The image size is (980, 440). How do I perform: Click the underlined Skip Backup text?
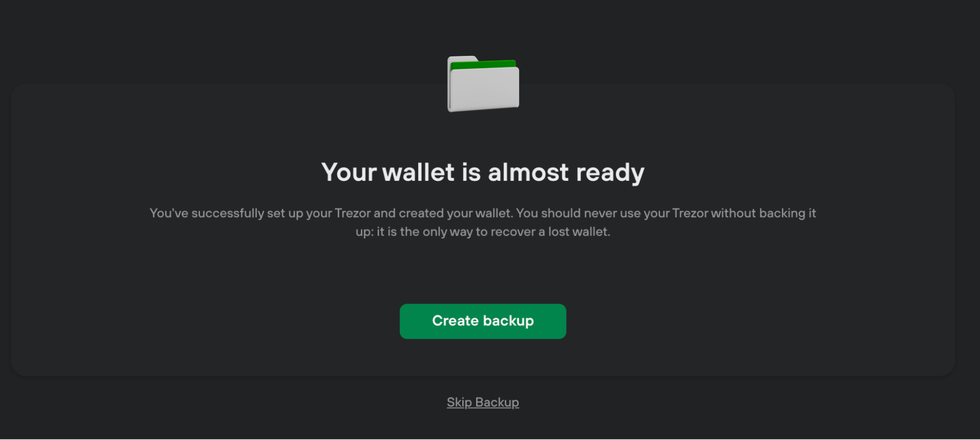[x=483, y=402]
